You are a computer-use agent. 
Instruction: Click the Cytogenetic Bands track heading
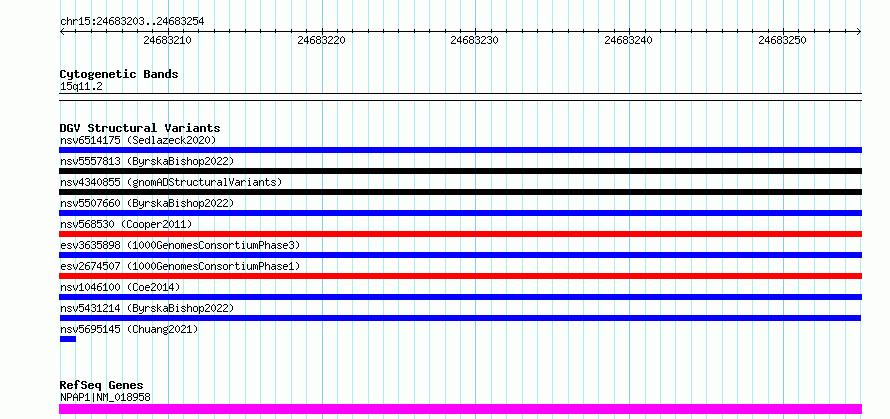[119, 74]
